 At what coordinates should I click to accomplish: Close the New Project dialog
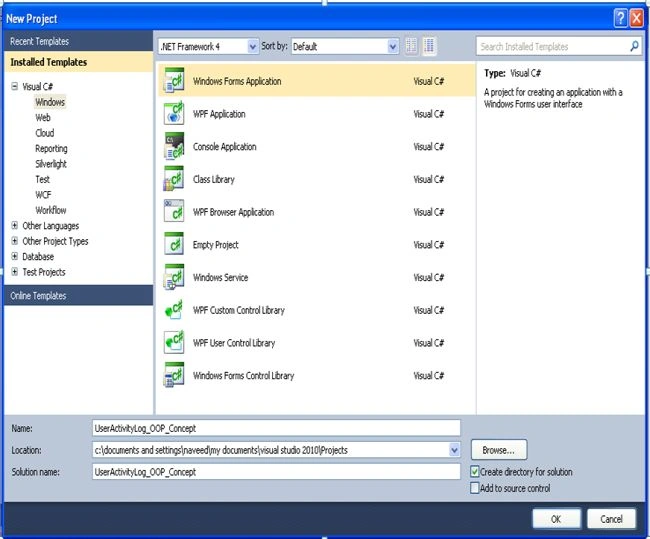636,18
